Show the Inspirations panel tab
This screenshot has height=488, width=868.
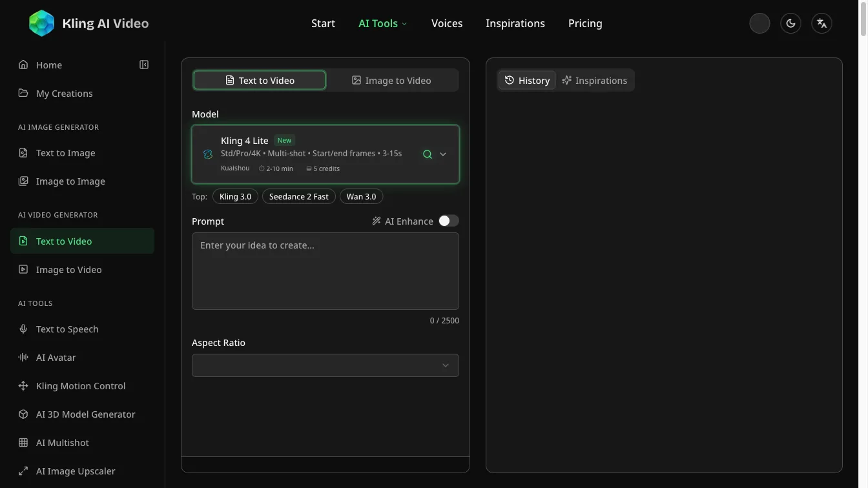tap(595, 80)
